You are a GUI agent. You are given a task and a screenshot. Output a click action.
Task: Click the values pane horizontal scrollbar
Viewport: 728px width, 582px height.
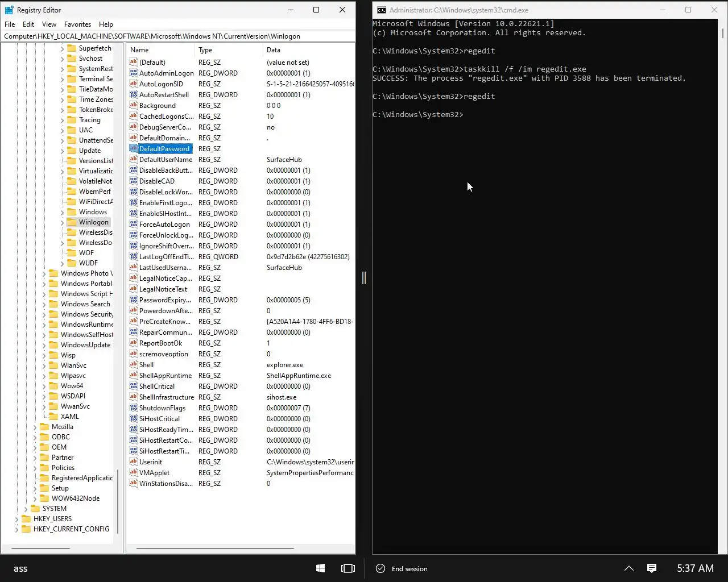(215, 548)
